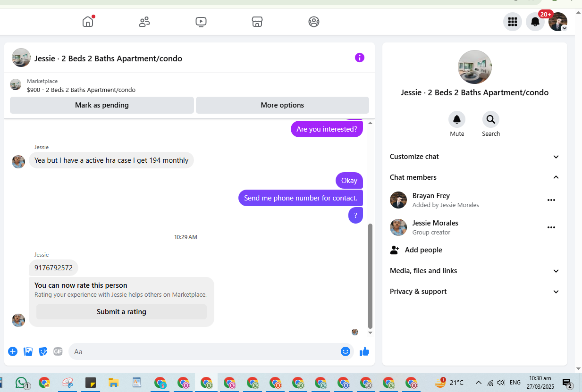This screenshot has width=582, height=392.
Task: Open large listing photo in side panel
Action: (474, 67)
